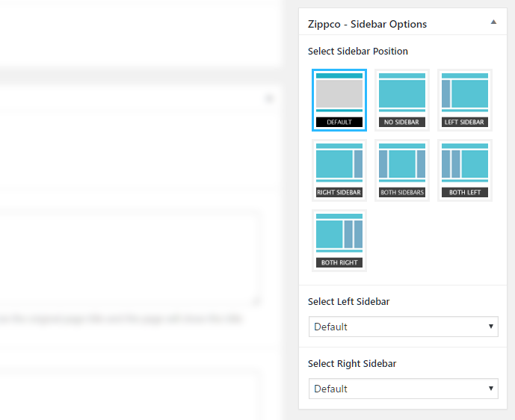
Task: Open the Select Left Sidebar dropdown
Action: click(404, 327)
